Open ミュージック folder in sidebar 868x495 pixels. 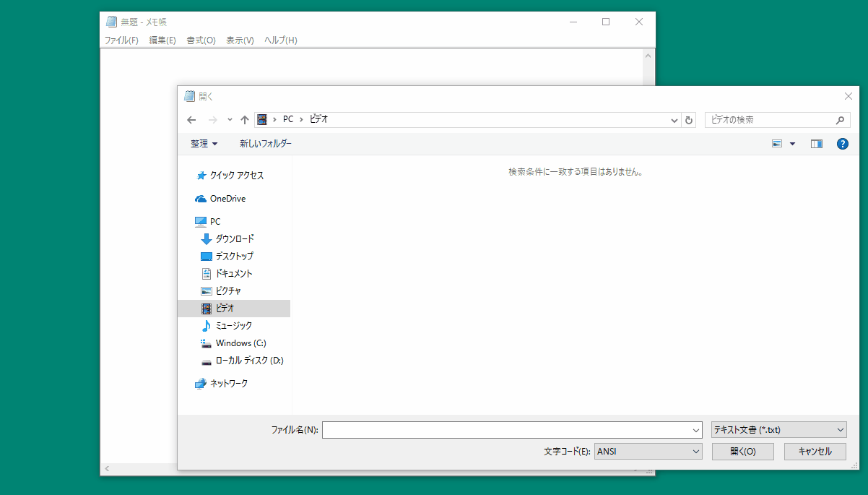pos(234,326)
